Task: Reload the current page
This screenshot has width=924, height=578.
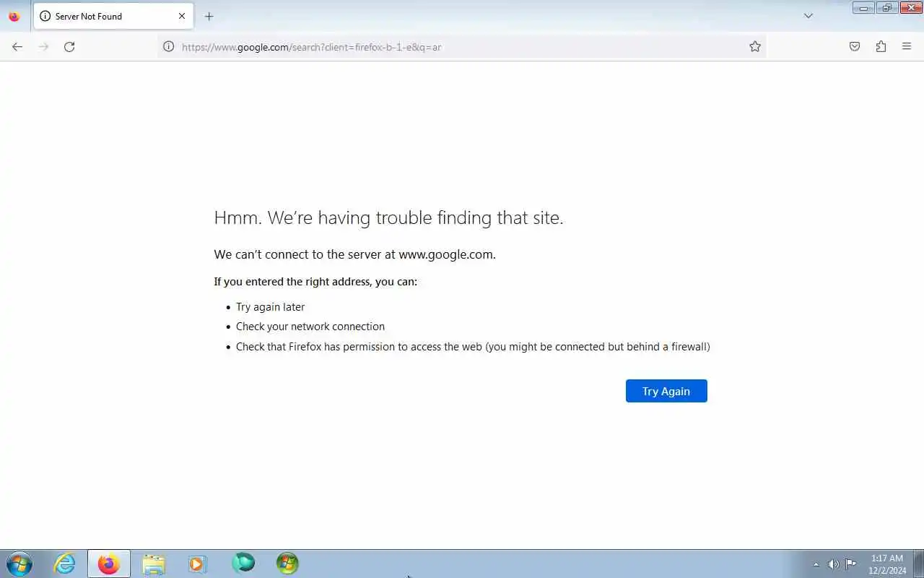Action: tap(69, 46)
